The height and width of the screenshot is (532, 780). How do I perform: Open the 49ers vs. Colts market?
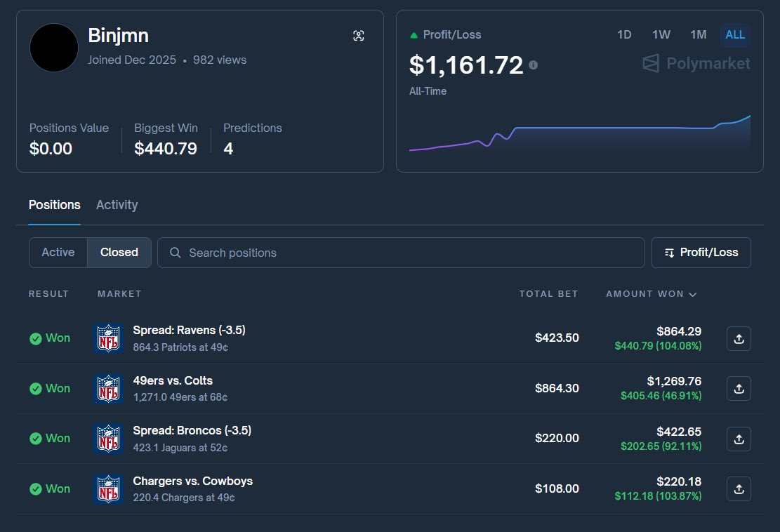tap(173, 381)
